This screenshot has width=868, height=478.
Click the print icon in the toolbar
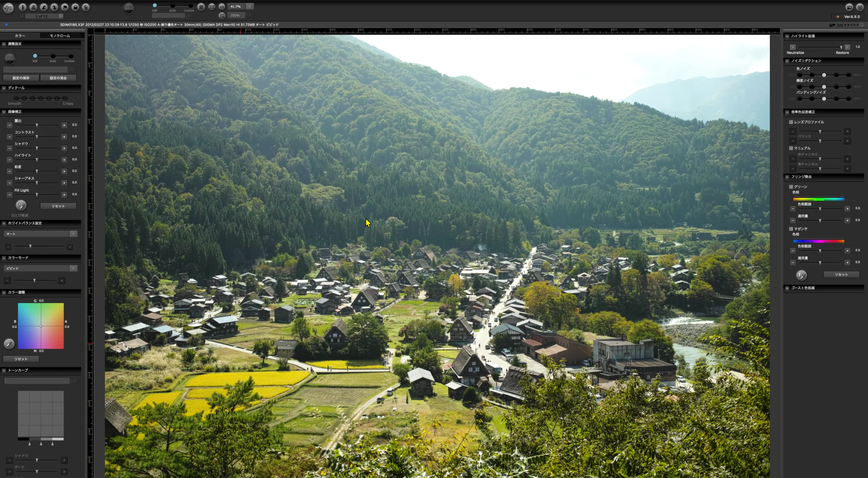pyautogui.click(x=33, y=7)
